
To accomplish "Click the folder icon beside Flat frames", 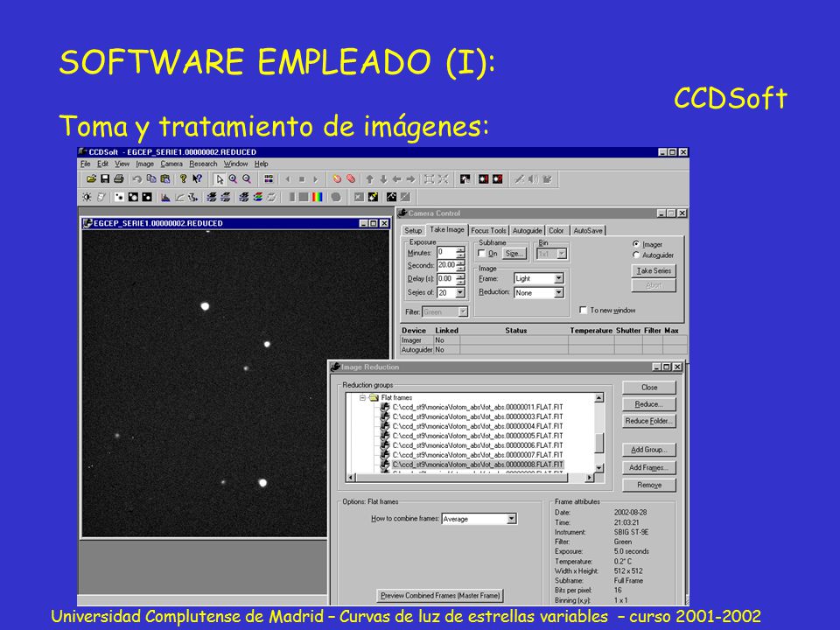I will 374,397.
